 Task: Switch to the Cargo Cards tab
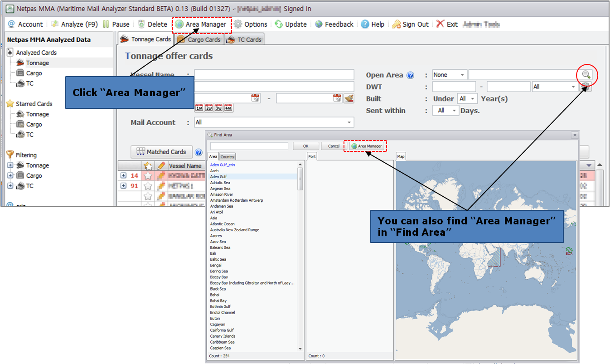[199, 39]
